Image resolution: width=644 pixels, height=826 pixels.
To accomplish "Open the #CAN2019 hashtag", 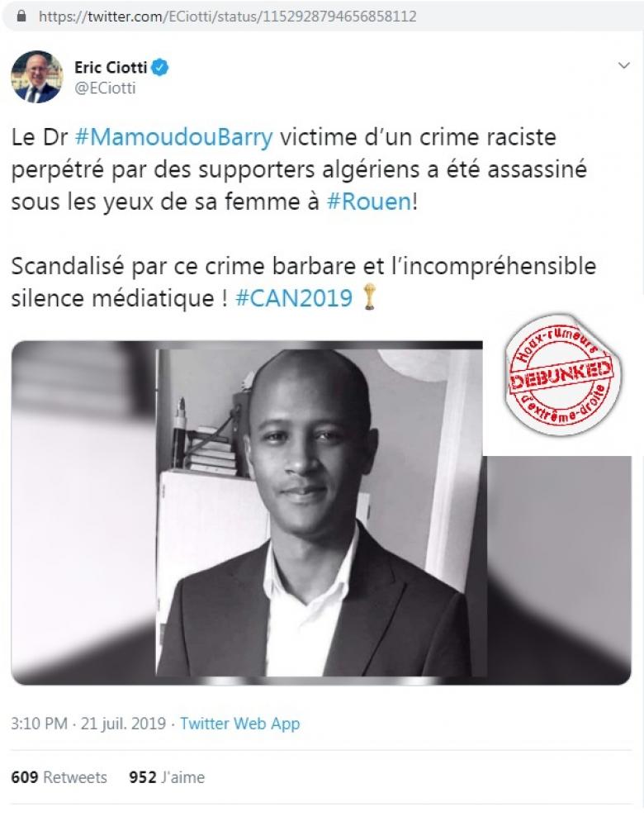I will tap(293, 298).
